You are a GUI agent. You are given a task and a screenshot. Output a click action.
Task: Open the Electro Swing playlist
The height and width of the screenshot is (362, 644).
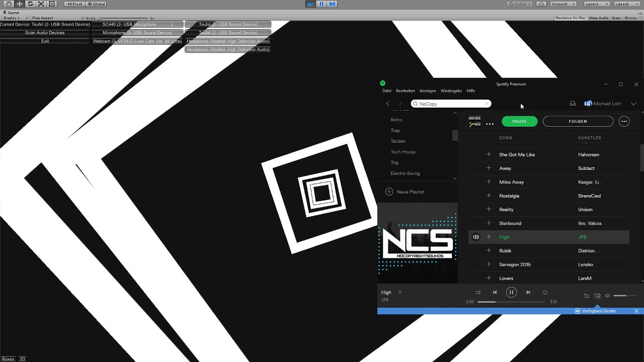tap(405, 173)
